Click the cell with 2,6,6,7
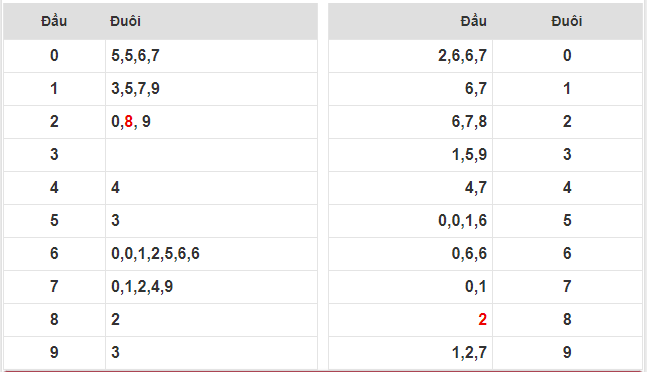 [x=411, y=56]
